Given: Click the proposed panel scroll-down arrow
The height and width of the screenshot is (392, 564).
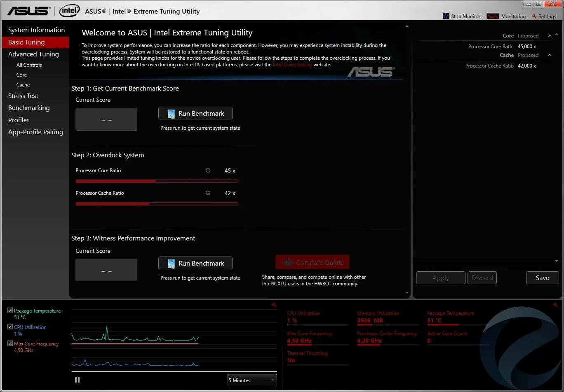Looking at the screenshot, I should (556, 261).
